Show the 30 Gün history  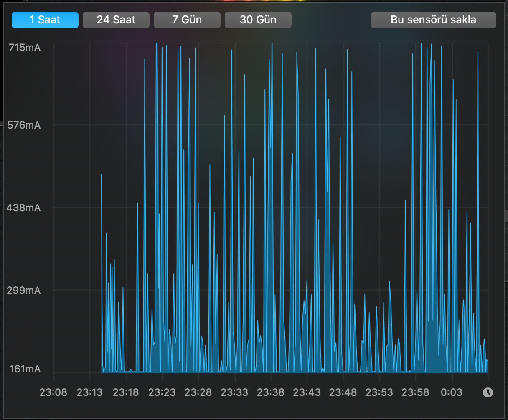(258, 20)
